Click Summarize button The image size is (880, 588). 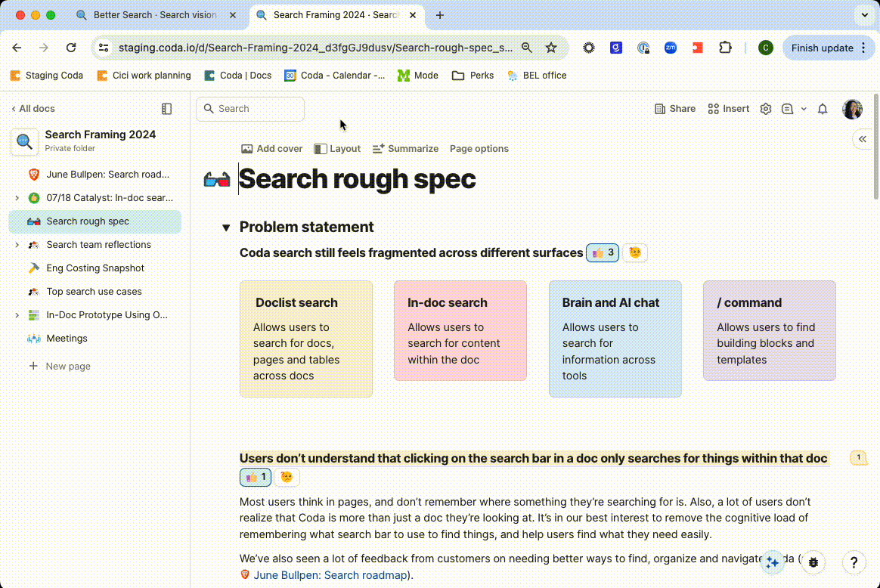[x=405, y=149]
